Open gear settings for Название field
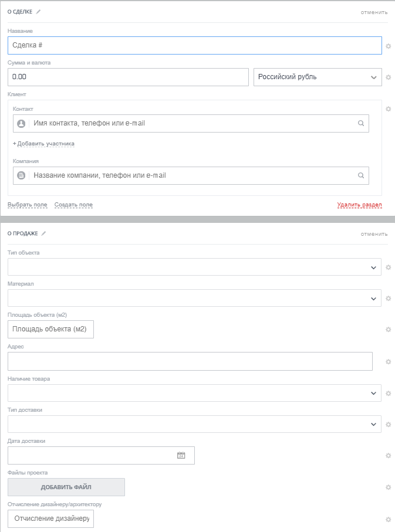The image size is (395, 532). click(x=388, y=46)
